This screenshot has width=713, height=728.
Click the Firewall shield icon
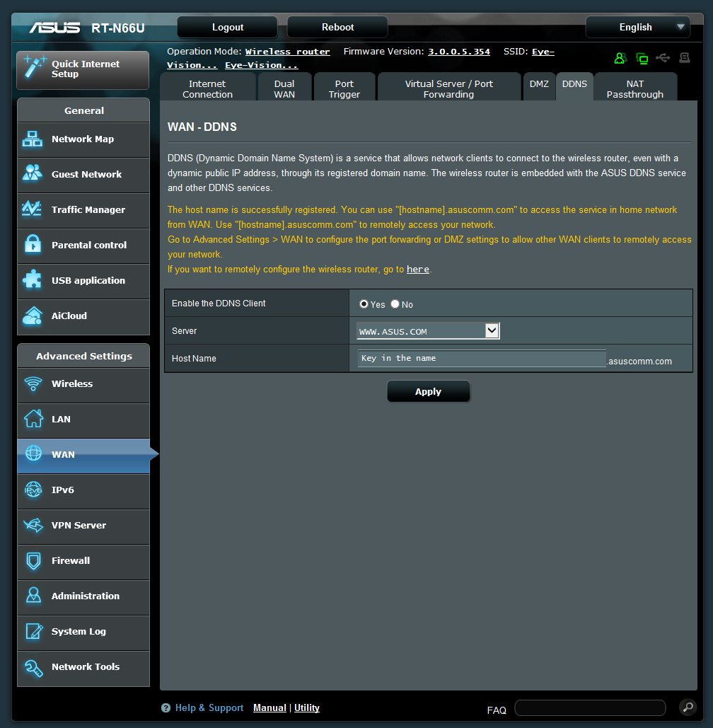[x=33, y=560]
